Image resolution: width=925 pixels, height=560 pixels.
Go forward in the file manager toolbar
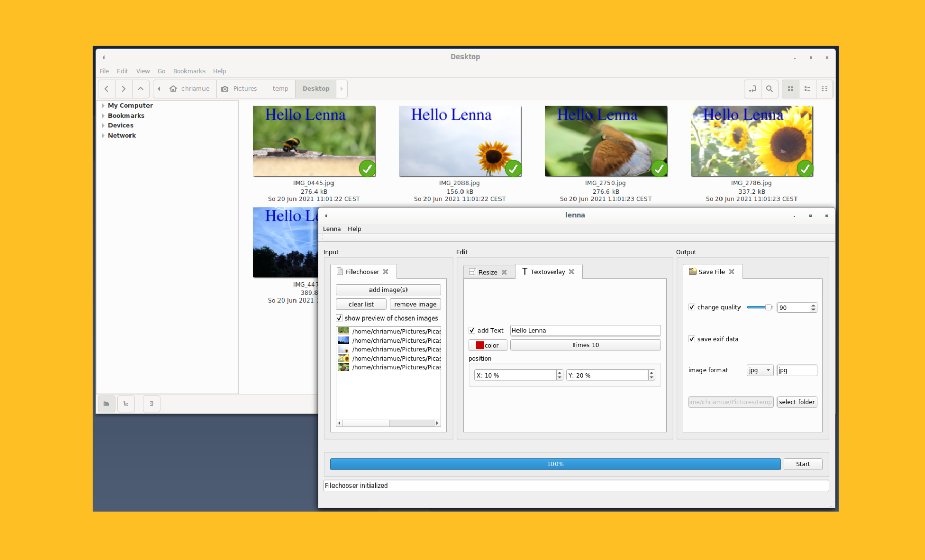click(123, 89)
